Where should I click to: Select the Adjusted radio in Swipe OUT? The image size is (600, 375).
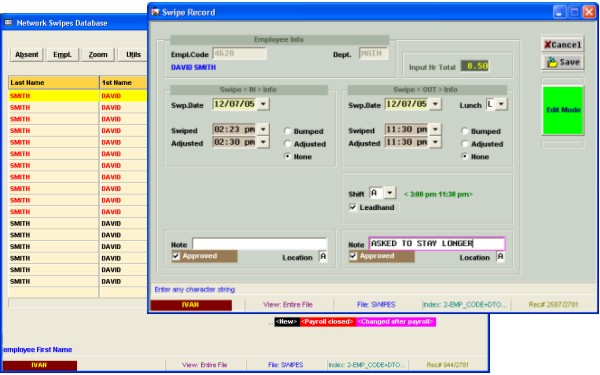[465, 144]
